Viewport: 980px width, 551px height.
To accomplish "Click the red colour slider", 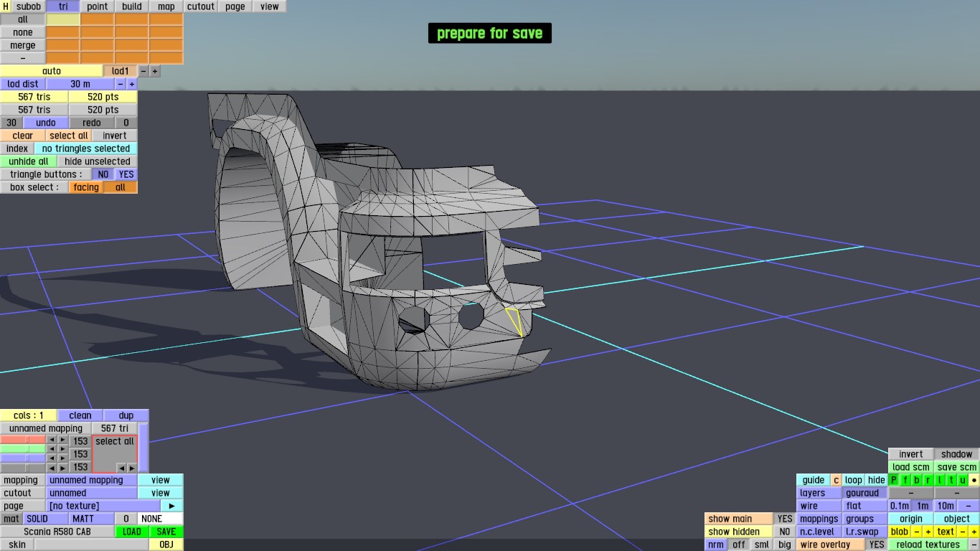I will 23,440.
